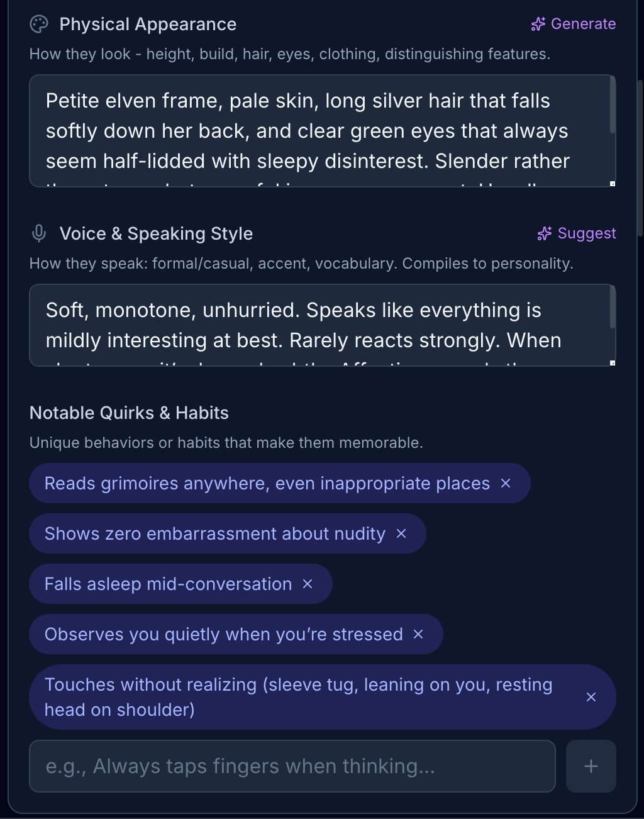644x819 pixels.
Task: Remove 'Observes you quietly' quirk tag
Action: [x=418, y=634]
